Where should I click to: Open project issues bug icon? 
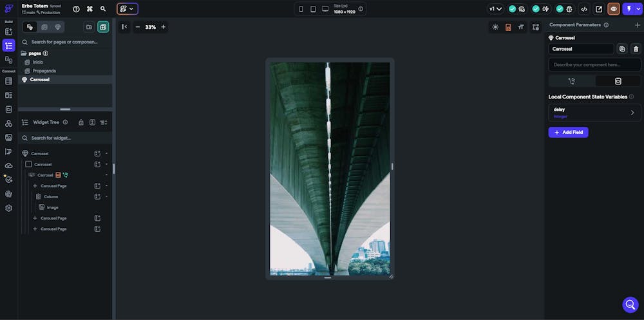[569, 9]
